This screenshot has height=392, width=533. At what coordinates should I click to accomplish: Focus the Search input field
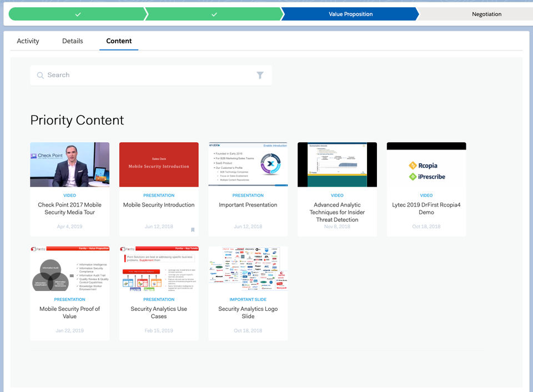[x=151, y=75]
